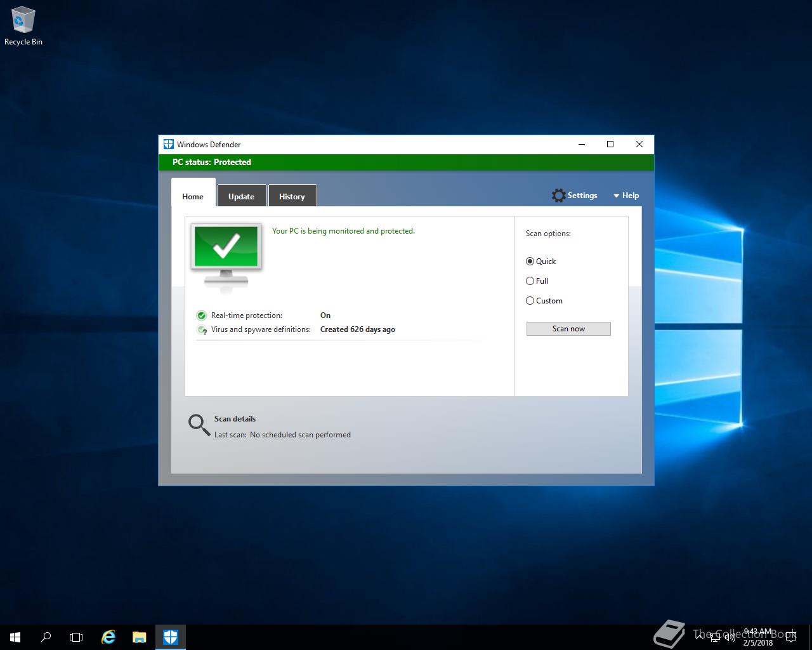Maximize the Windows Defender window

click(610, 144)
